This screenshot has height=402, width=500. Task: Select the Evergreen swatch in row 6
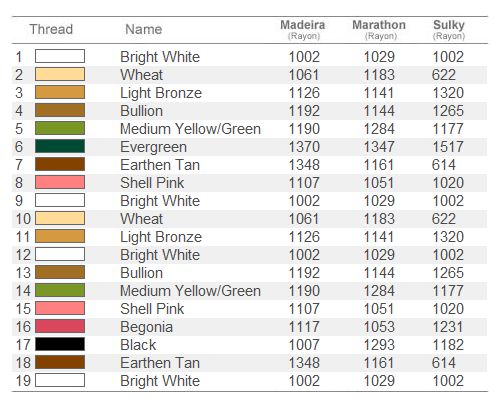[x=60, y=146]
